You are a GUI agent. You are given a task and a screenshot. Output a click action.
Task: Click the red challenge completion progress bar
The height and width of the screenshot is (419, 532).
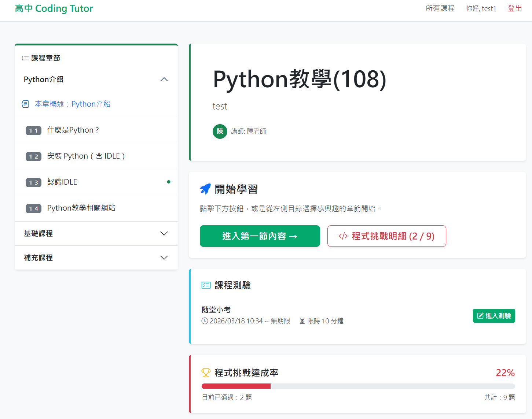pos(236,386)
